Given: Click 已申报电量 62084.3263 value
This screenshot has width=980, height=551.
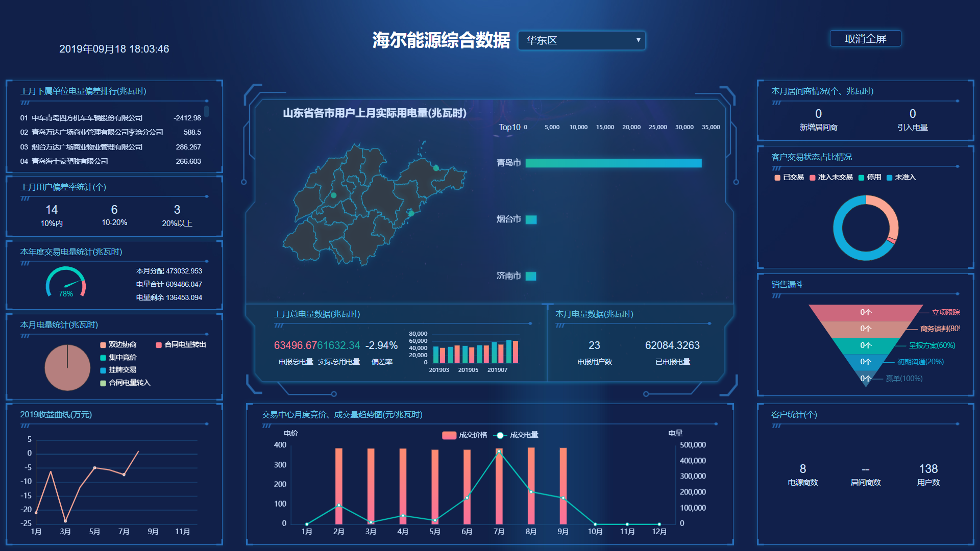Looking at the screenshot, I should [672, 345].
